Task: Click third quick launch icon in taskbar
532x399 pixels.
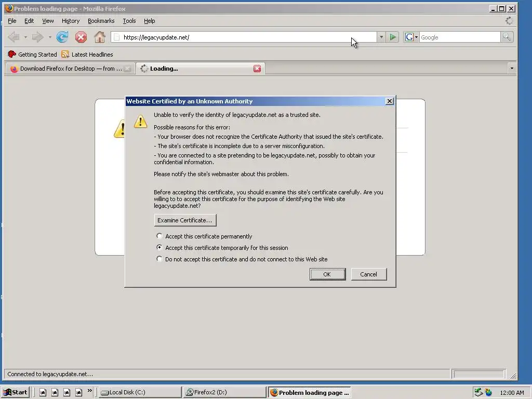Action: pos(67,392)
